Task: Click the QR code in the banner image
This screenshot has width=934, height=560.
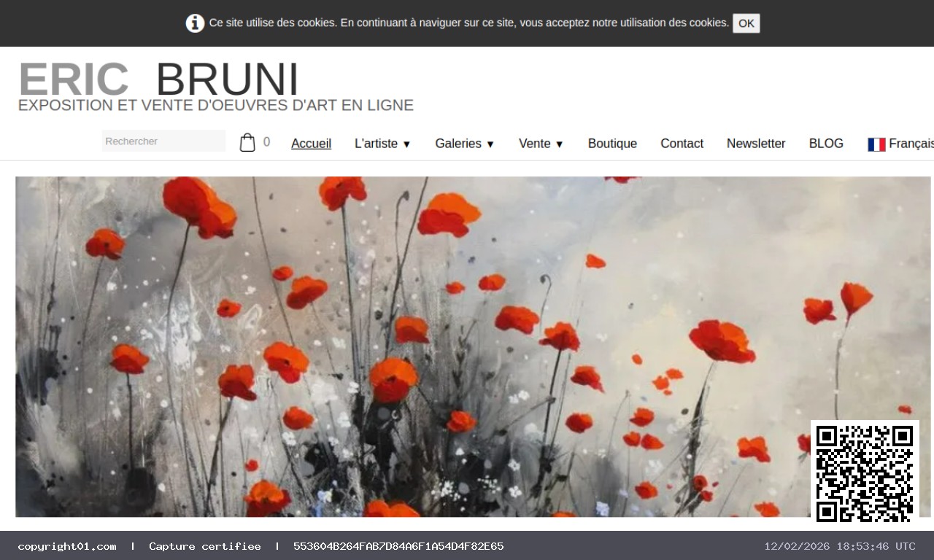Action: [865, 472]
